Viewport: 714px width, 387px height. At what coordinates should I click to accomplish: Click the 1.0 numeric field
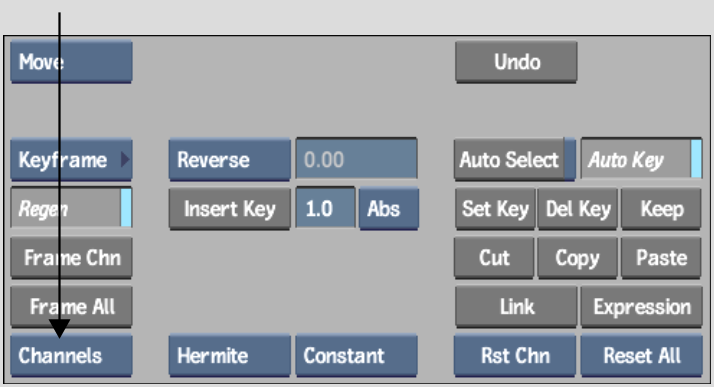[326, 208]
